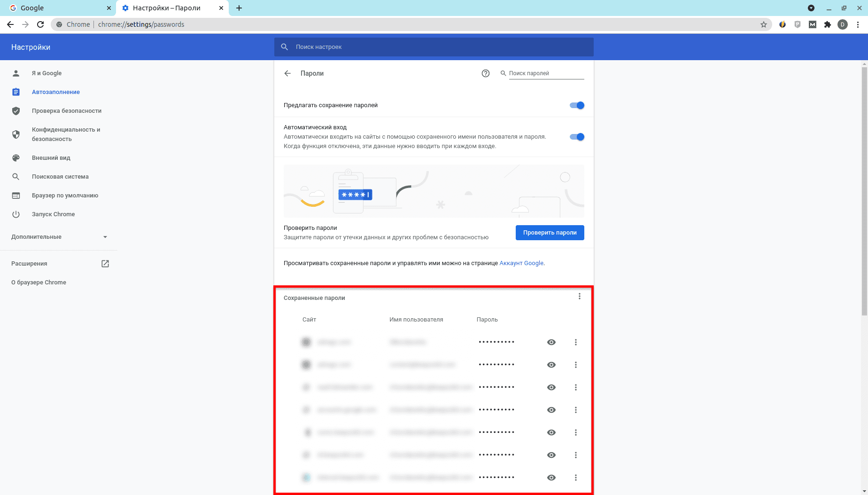Open a new tab with plus button
868x495 pixels.
point(239,8)
